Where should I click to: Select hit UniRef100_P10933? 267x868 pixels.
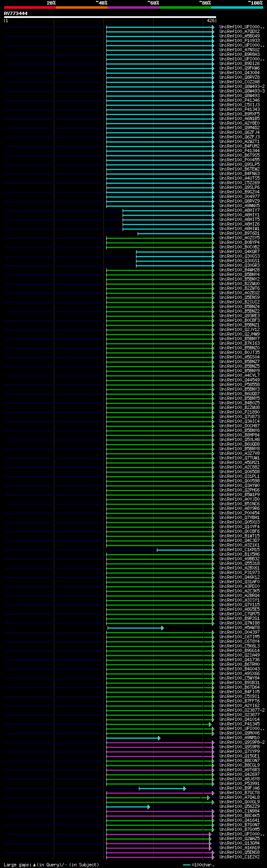click(239, 41)
